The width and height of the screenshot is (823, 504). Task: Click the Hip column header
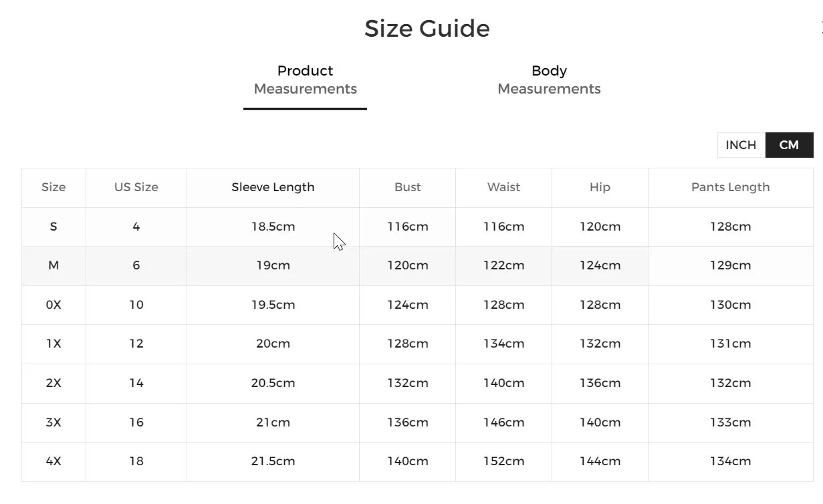pos(600,187)
